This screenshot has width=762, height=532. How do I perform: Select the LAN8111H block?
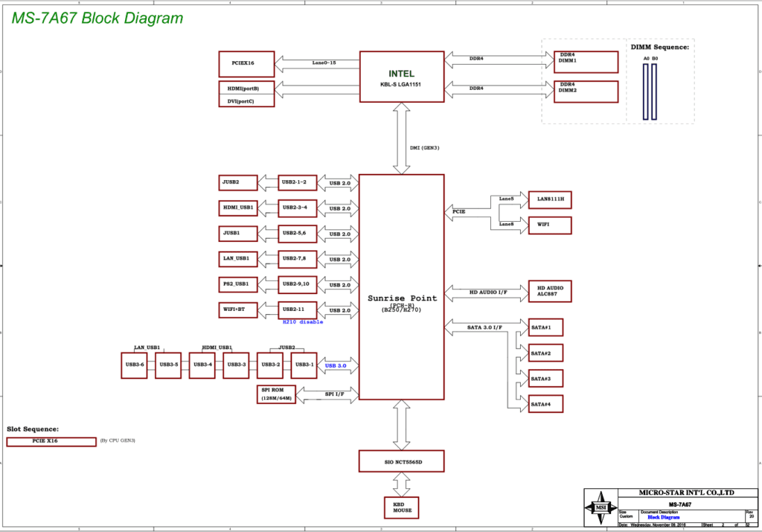tap(550, 199)
